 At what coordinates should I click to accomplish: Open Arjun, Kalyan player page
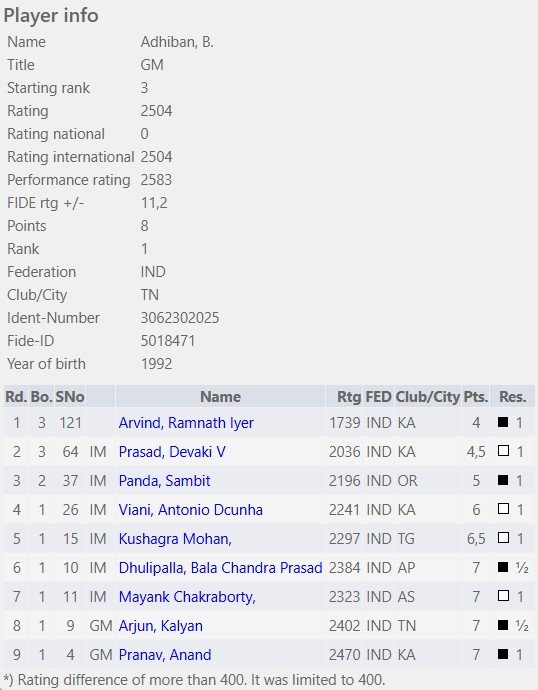click(x=161, y=626)
